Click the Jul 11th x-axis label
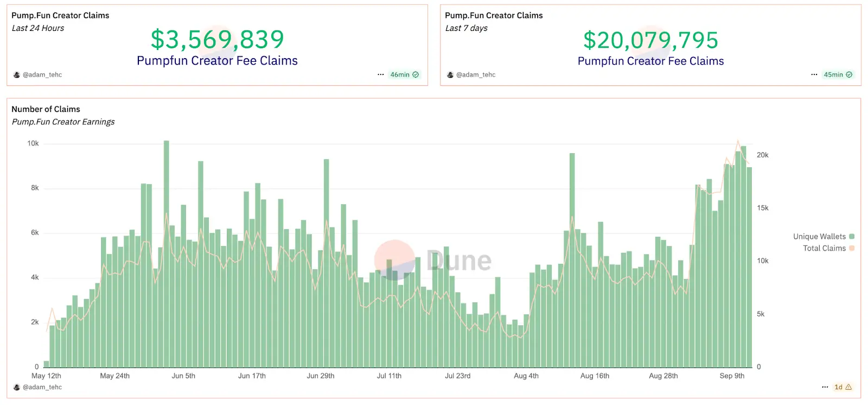The width and height of the screenshot is (868, 405). [x=389, y=376]
